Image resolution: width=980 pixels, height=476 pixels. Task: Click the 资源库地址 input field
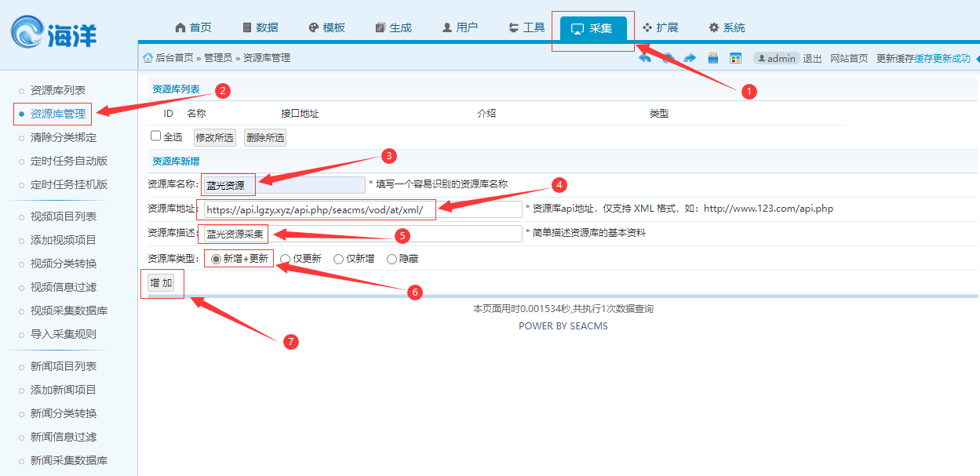click(x=360, y=209)
